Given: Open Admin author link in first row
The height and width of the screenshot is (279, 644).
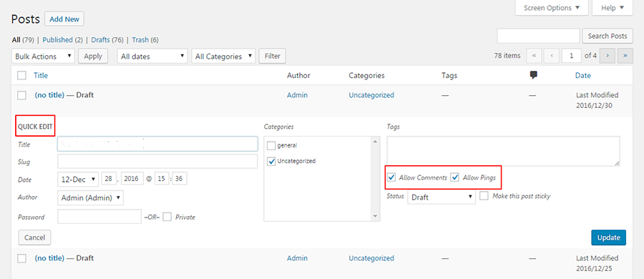Looking at the screenshot, I should point(298,95).
